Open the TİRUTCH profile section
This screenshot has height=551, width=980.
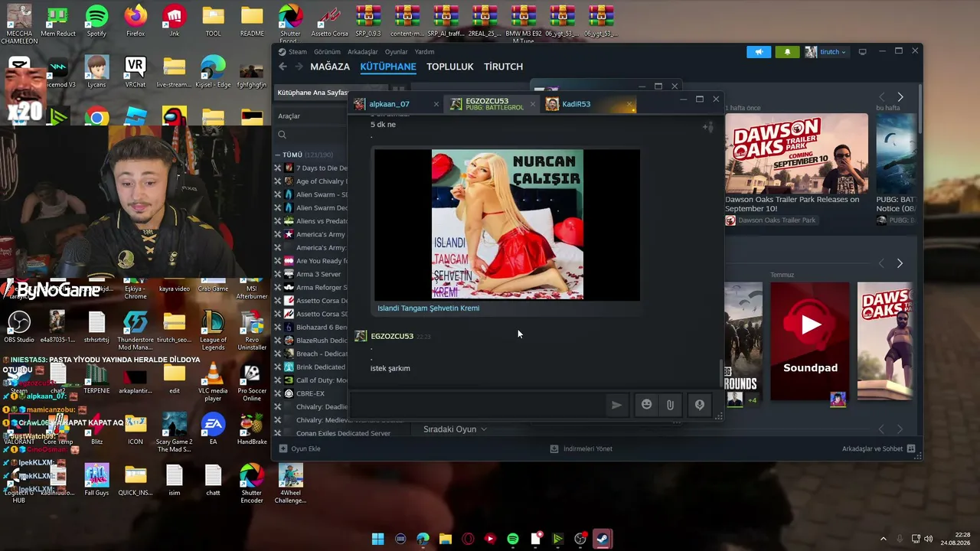503,67
